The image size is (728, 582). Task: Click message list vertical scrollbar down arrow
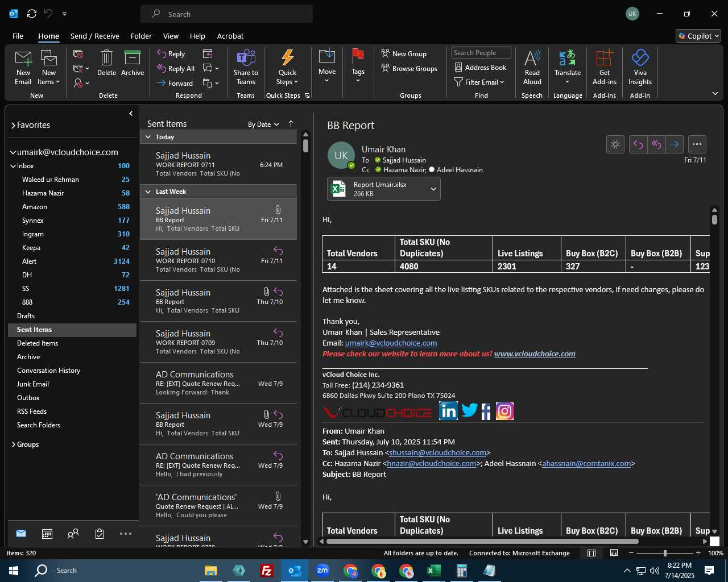tap(305, 542)
